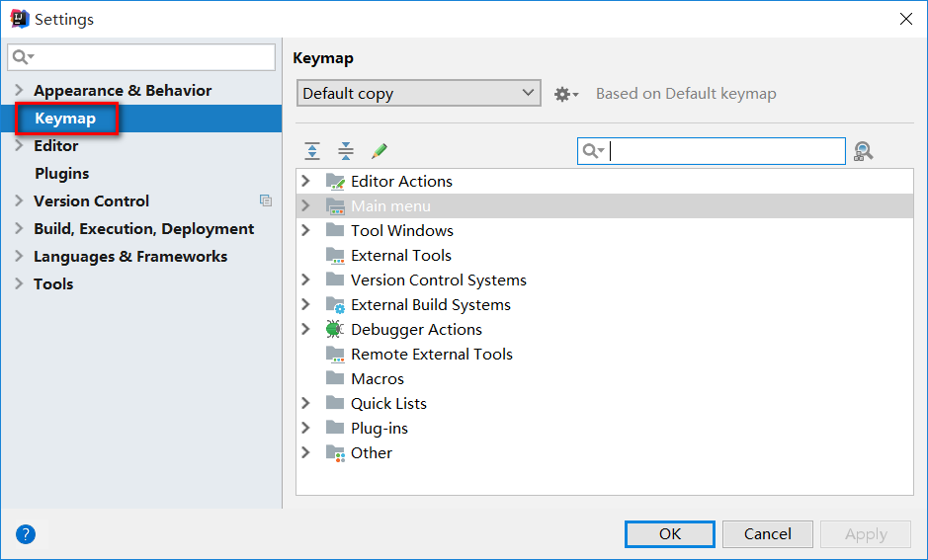Expand the Version Control Systems node
The width and height of the screenshot is (928, 560).
[306, 280]
